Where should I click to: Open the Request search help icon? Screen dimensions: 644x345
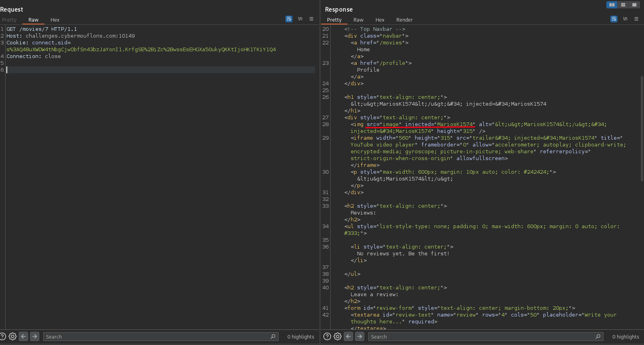[x=3, y=337]
